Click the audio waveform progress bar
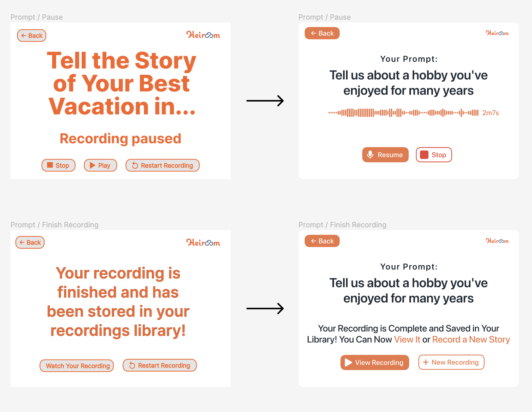The height and width of the screenshot is (412, 532). pos(402,113)
